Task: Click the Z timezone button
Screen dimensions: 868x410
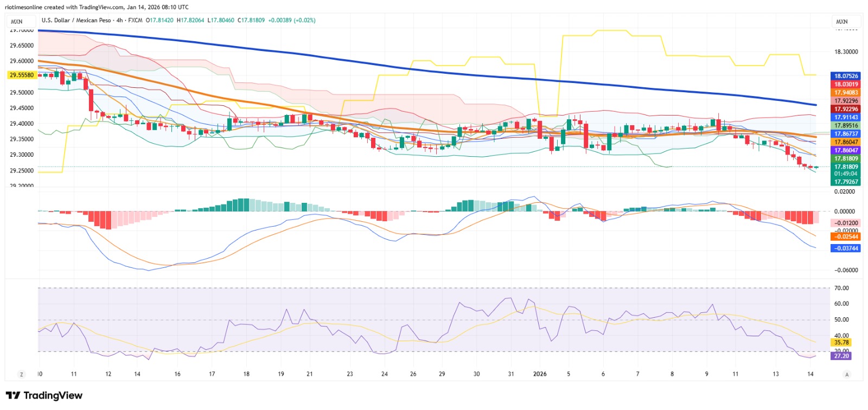Action: coord(22,374)
